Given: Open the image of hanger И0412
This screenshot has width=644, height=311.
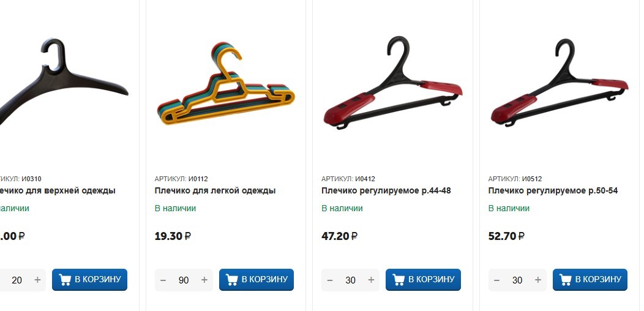Looking at the screenshot, I should click(393, 83).
